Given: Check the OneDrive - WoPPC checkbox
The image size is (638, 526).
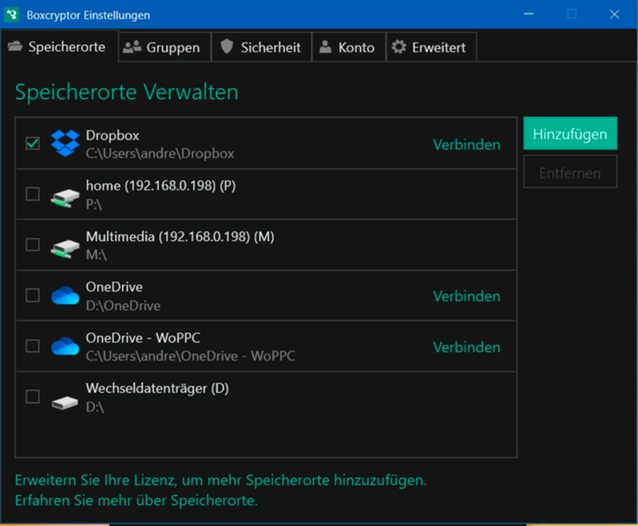Looking at the screenshot, I should click(33, 346).
